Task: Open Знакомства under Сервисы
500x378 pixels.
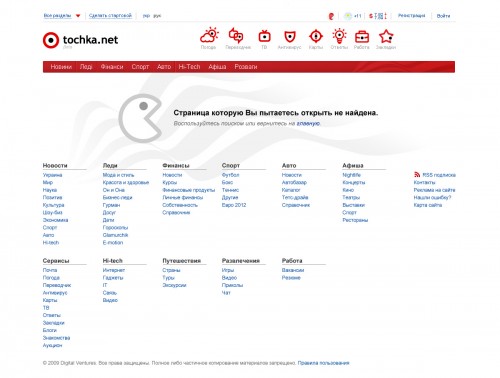Action: 56,338
